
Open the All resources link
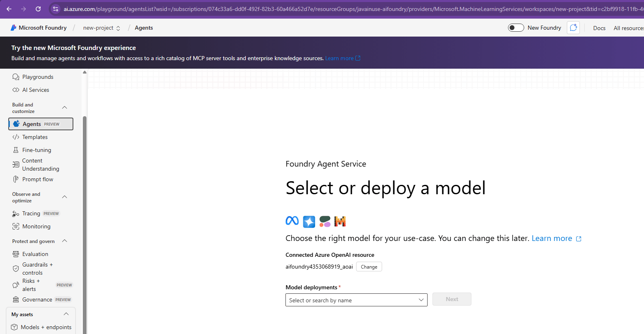click(629, 28)
